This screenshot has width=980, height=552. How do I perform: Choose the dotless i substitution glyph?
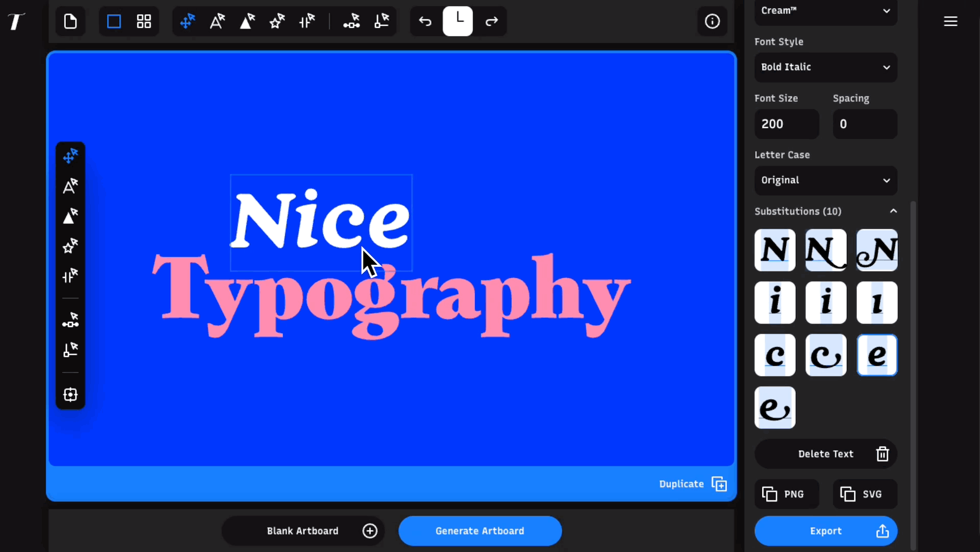[877, 303]
